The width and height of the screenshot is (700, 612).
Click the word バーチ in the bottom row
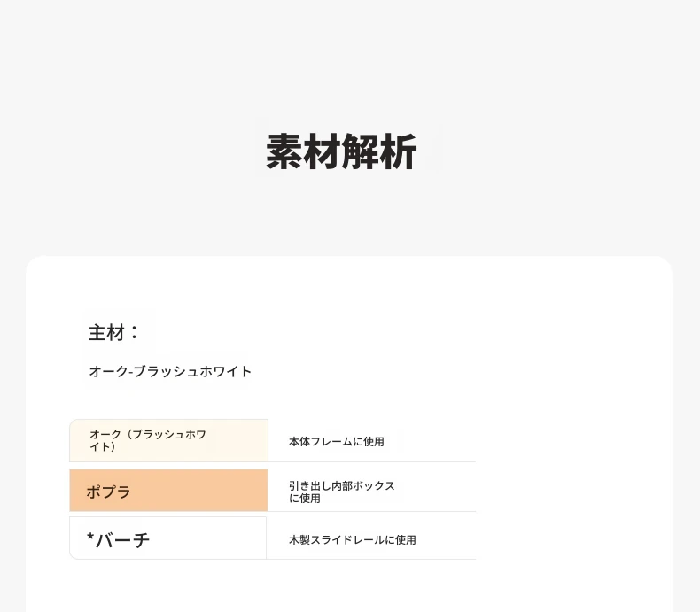pos(123,540)
